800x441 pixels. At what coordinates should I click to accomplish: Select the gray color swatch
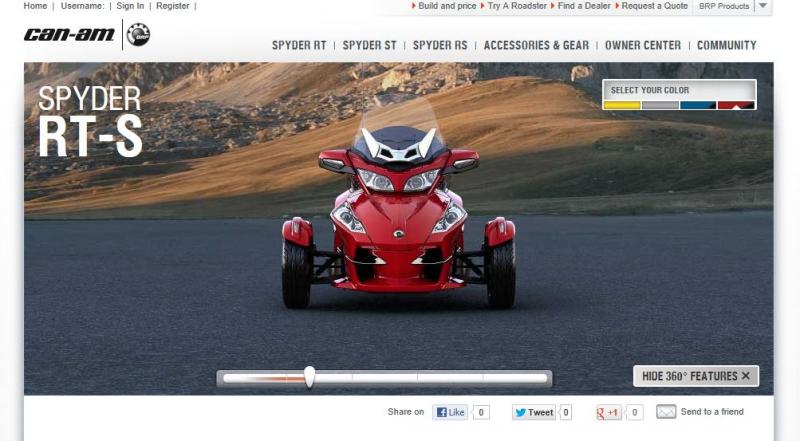(660, 105)
